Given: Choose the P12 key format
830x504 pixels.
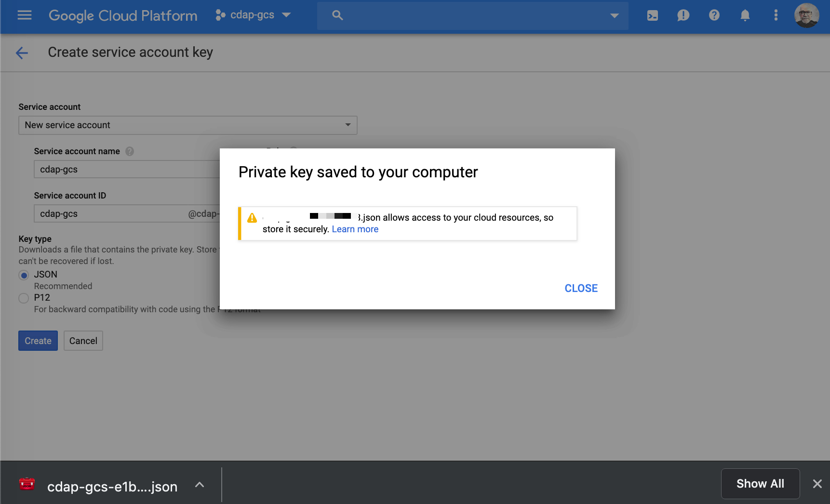Looking at the screenshot, I should 23,298.
